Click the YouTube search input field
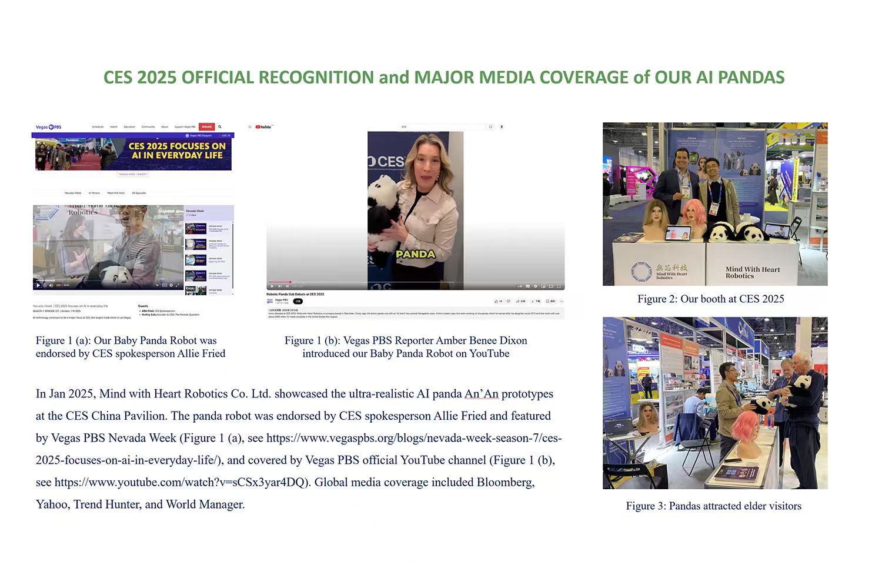 pyautogui.click(x=441, y=127)
